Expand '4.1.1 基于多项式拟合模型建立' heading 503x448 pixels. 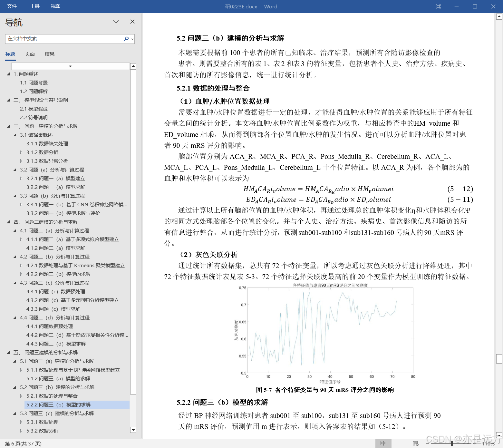click(x=21, y=239)
